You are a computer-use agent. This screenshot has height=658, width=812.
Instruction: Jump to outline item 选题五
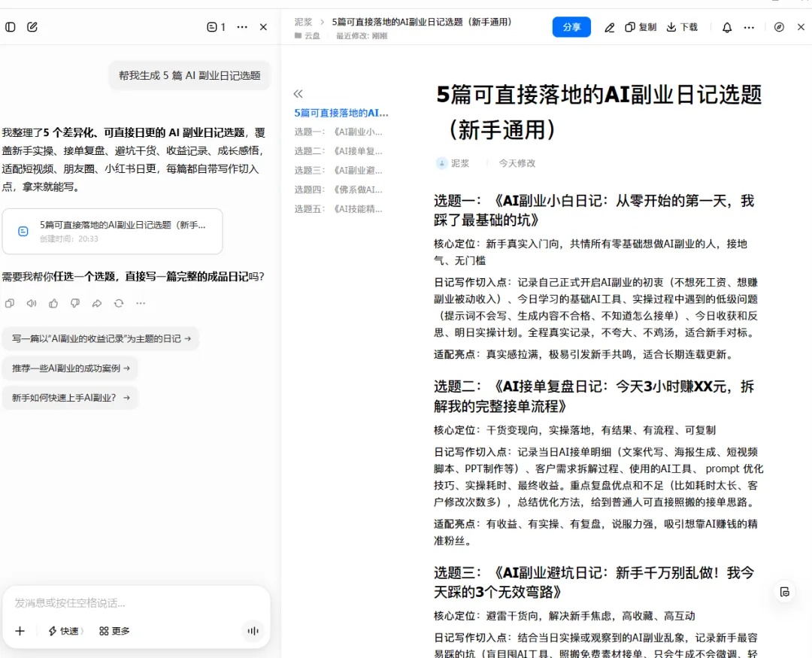click(x=338, y=209)
